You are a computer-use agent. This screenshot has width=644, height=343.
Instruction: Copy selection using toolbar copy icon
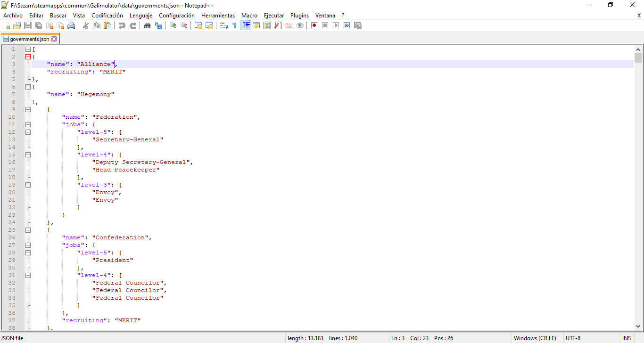point(97,25)
